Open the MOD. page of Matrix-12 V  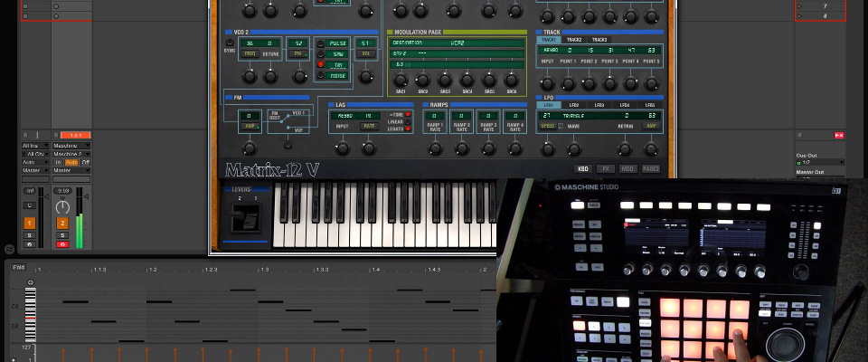(x=628, y=169)
